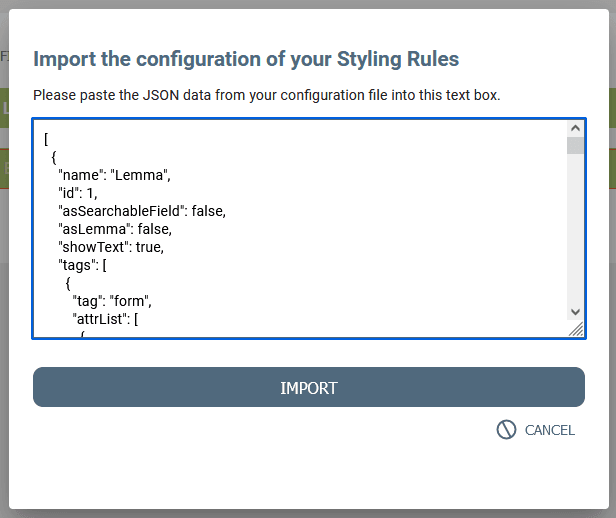This screenshot has height=518, width=616.
Task: Click the scrollbar track below the thumb
Action: (x=575, y=230)
